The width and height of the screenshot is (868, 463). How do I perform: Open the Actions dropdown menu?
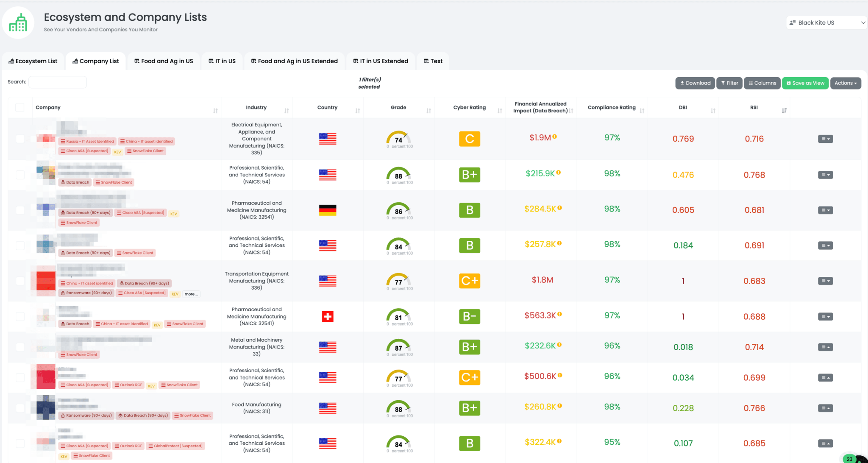[x=845, y=83]
